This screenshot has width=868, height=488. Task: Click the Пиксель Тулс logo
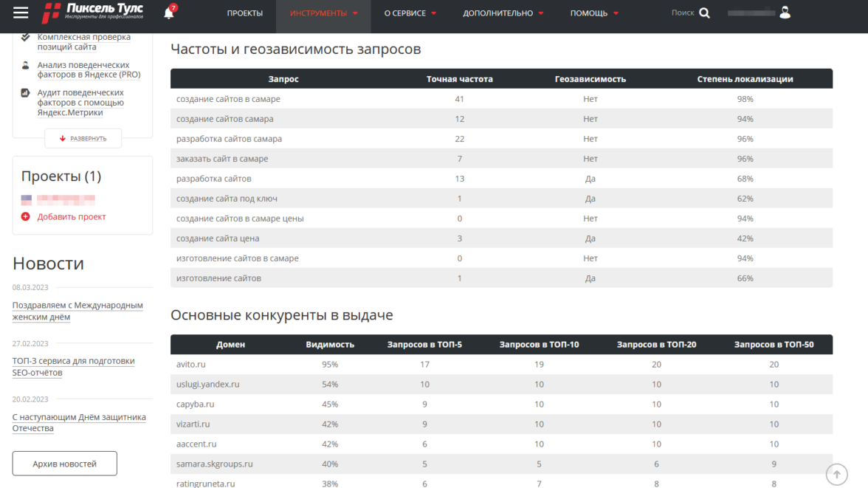tap(92, 13)
